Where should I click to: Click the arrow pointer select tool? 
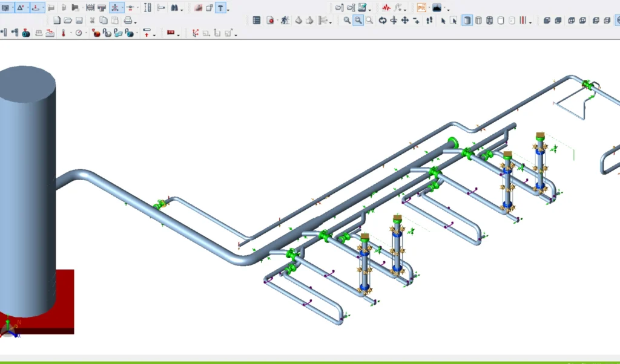click(x=443, y=21)
